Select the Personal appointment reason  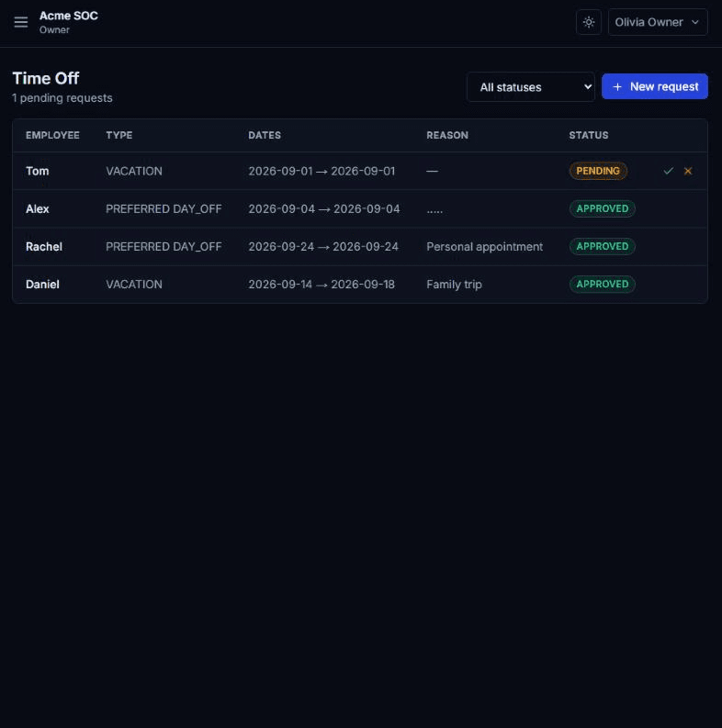tap(485, 247)
